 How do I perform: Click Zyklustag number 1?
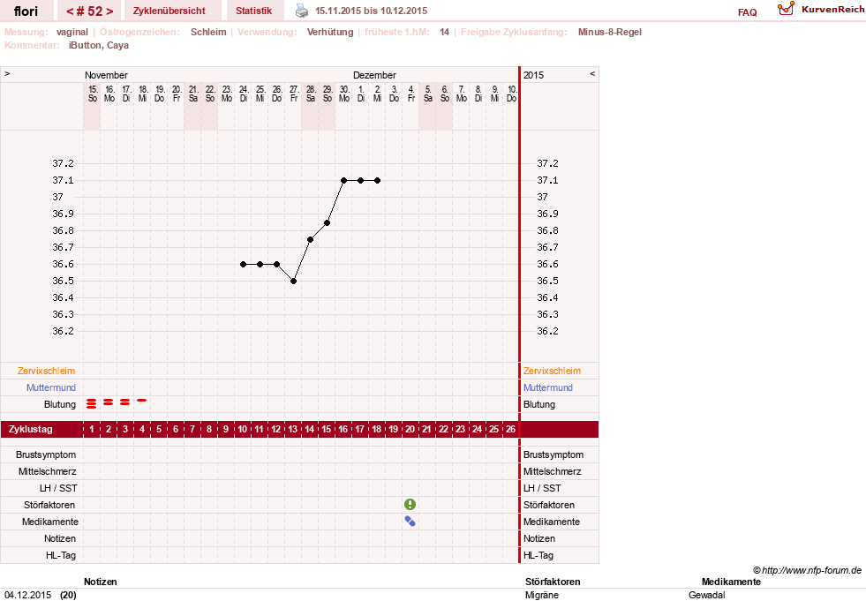tap(92, 429)
